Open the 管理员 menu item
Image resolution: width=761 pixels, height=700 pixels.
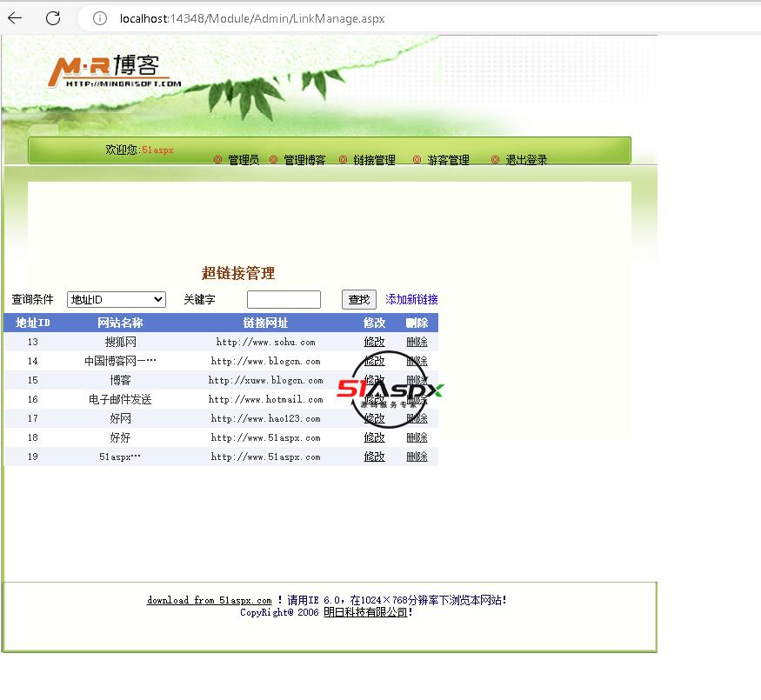[244, 160]
